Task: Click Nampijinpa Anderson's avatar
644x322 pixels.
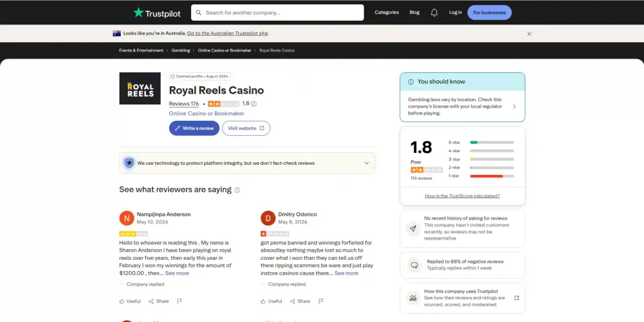Action: coord(126,218)
